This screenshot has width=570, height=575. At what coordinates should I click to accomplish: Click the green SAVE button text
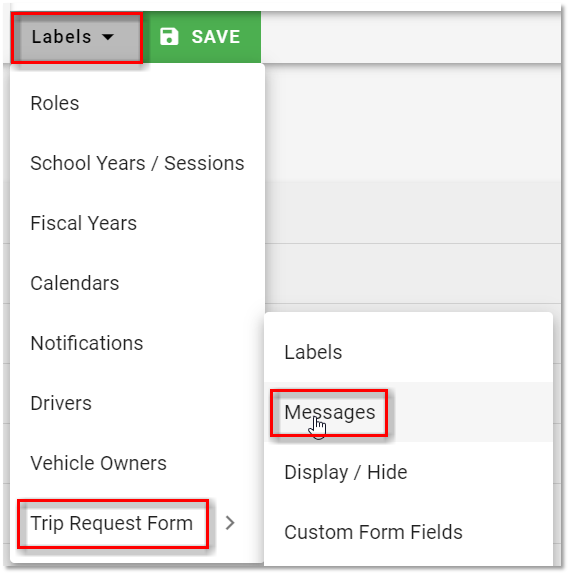point(216,37)
